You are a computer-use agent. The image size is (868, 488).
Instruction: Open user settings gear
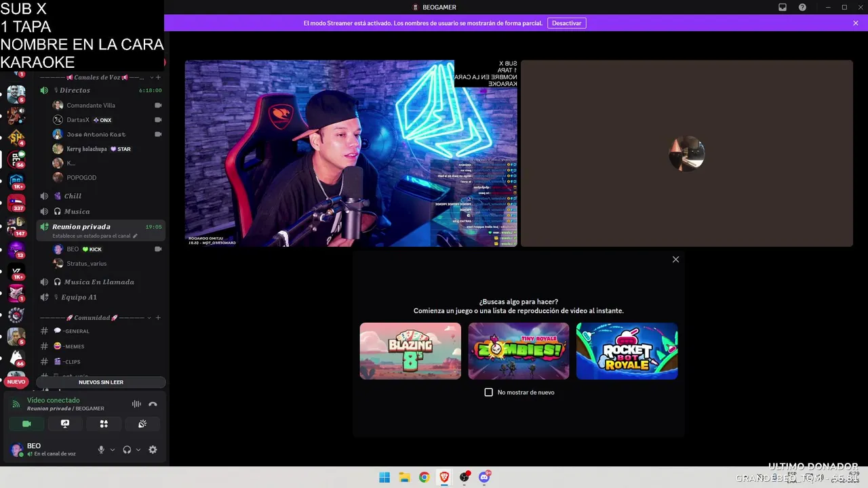[x=153, y=449]
